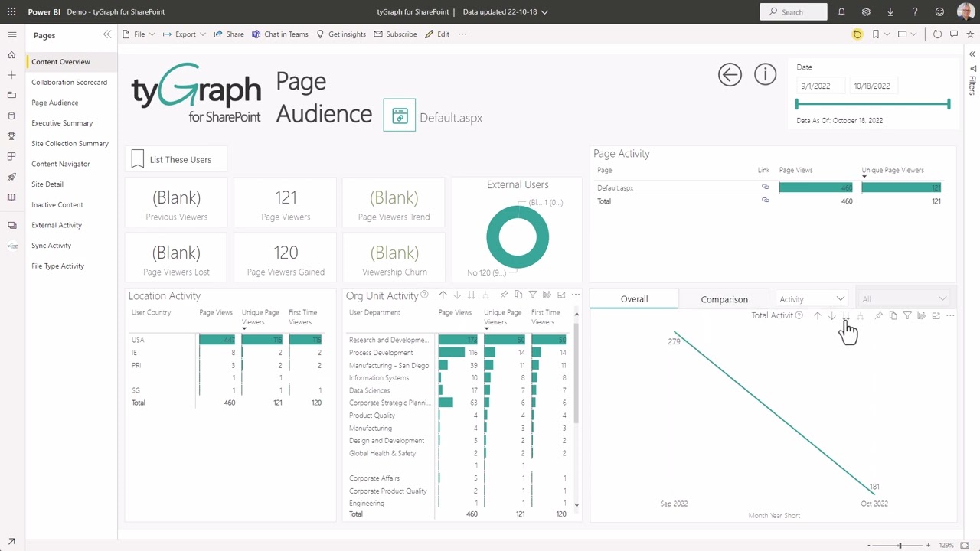Viewport: 980px width, 551px height.
Task: Toggle drill down mode on Org Unit Activity
Action: 457,295
